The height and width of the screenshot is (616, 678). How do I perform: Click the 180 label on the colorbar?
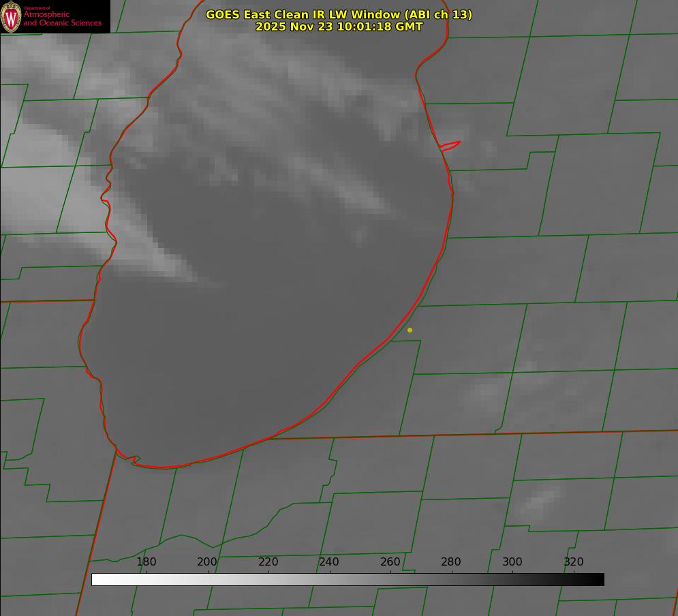[147, 562]
